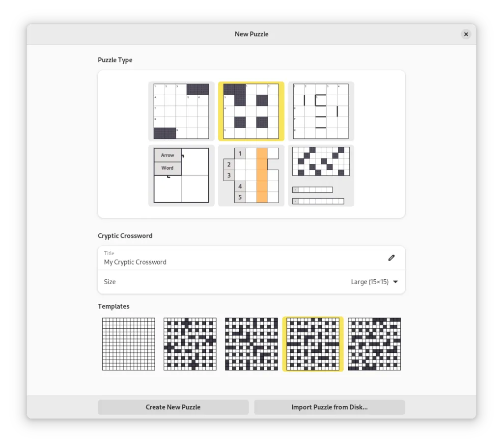
Task: Click the New Puzzle header bar title
Action: click(251, 34)
